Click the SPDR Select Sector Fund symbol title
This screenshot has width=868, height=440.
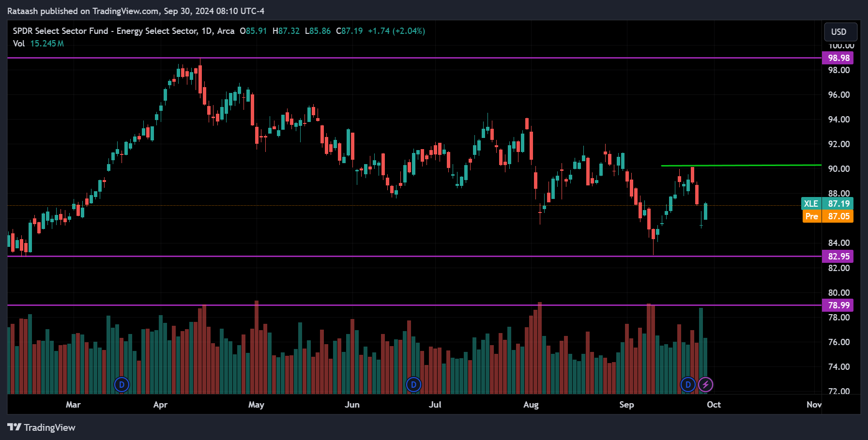click(x=123, y=31)
